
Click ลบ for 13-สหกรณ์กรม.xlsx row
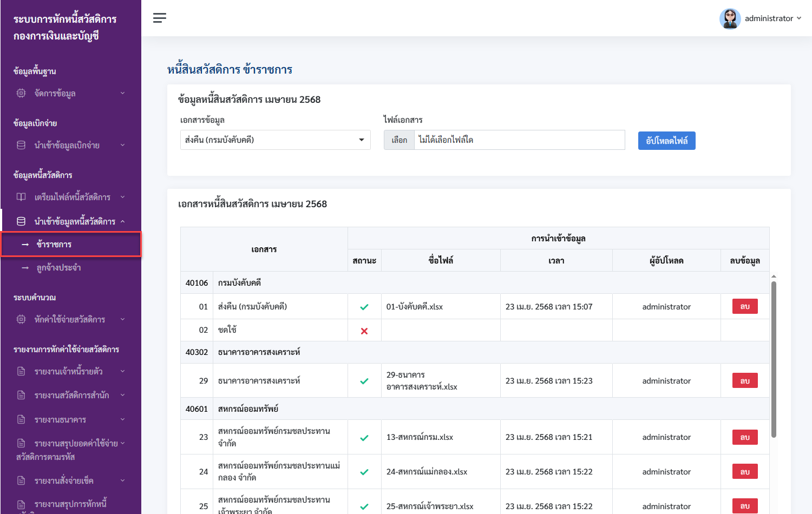[x=745, y=437]
